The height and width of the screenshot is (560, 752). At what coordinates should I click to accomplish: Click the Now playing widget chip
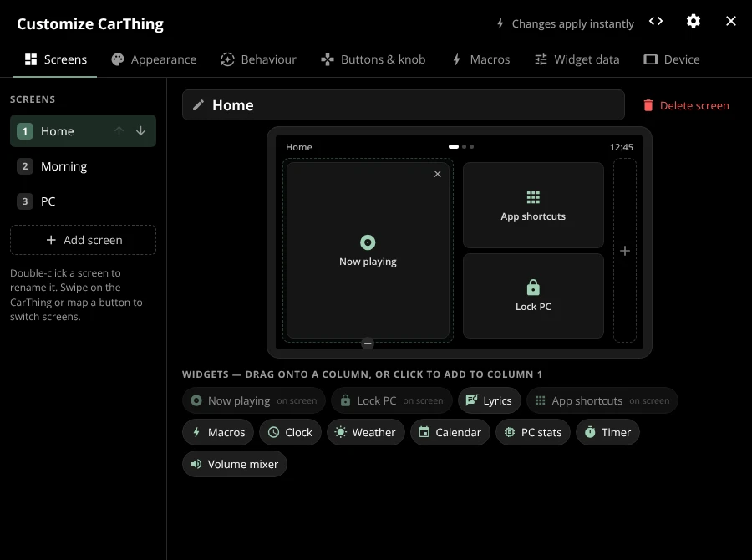coord(254,400)
